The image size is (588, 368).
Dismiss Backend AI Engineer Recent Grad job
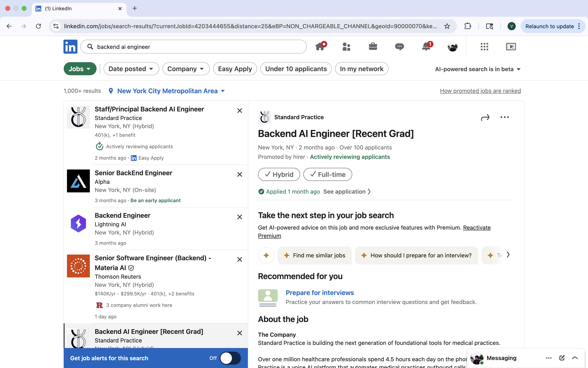[x=239, y=333]
